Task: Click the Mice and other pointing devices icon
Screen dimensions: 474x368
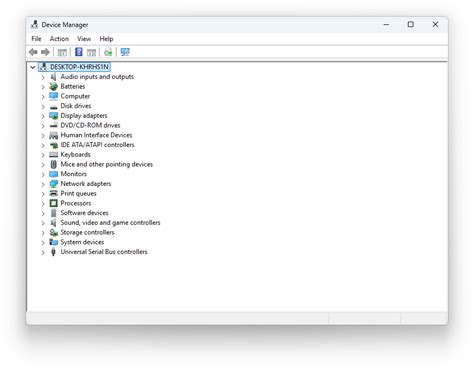Action: tap(53, 164)
